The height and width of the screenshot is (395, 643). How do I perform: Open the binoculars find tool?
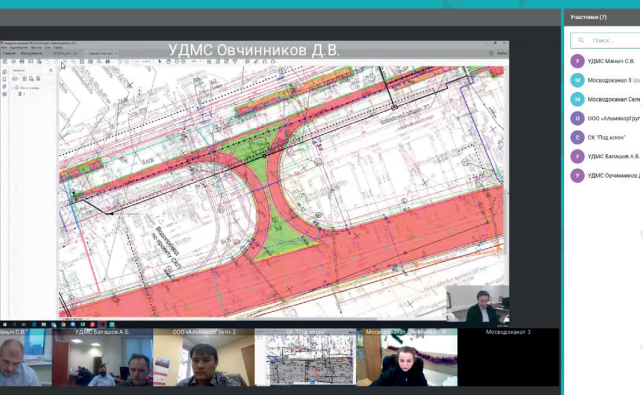pos(107,62)
